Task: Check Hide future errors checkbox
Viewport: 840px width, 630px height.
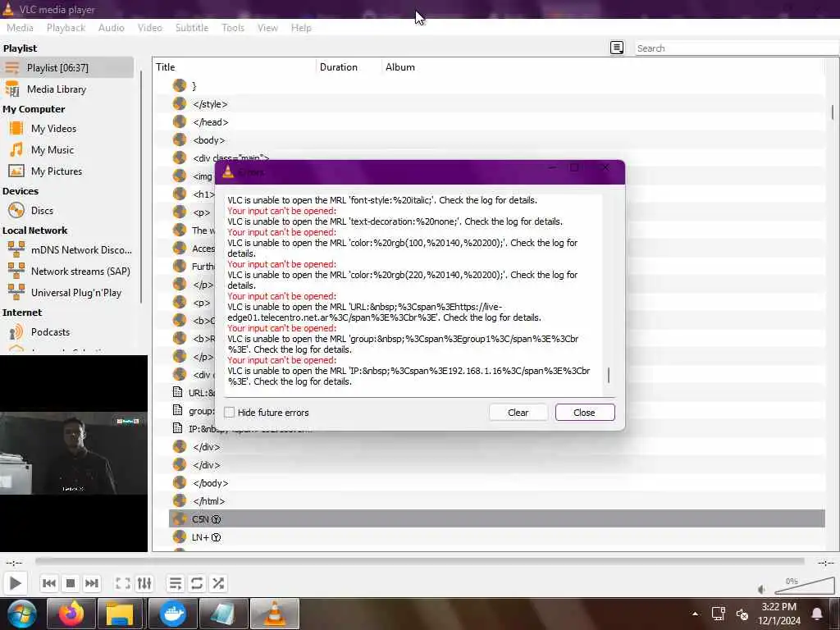Action: click(230, 413)
